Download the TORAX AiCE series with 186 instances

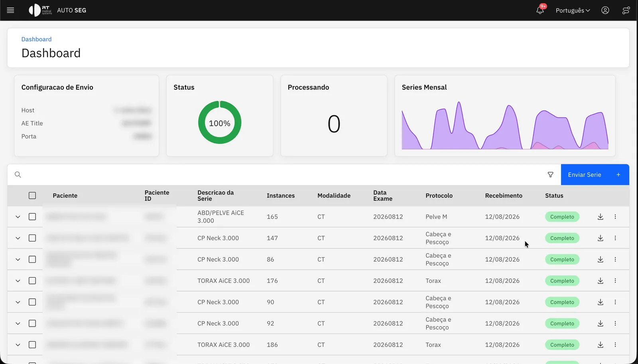(601, 345)
